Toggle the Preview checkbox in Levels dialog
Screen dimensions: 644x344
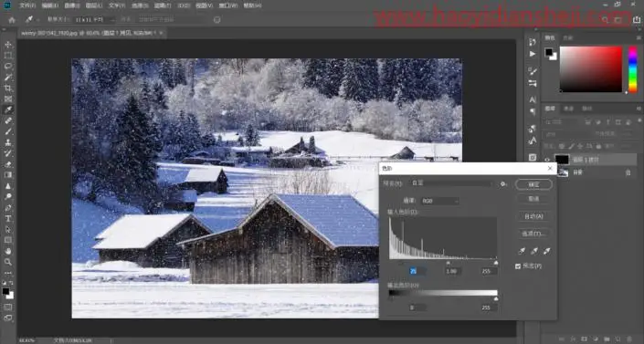tap(518, 266)
